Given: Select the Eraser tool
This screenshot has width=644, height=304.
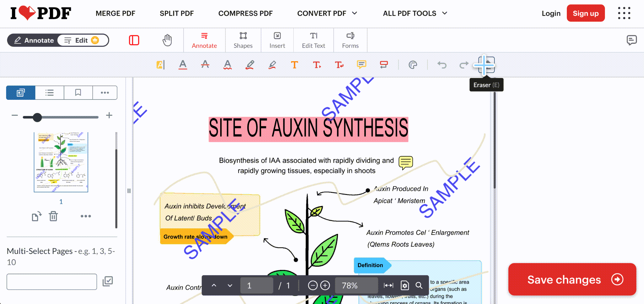Looking at the screenshot, I should click(486, 65).
